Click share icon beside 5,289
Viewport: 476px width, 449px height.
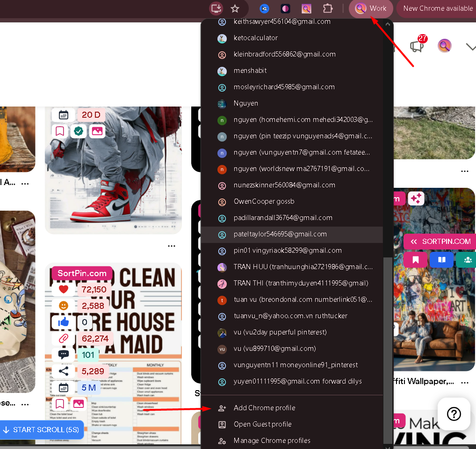click(x=64, y=371)
